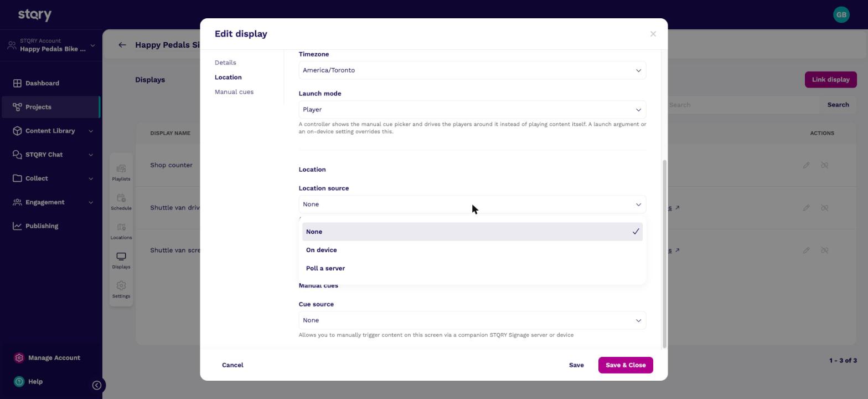868x399 pixels.
Task: Open the Cue source dropdown
Action: [472, 320]
